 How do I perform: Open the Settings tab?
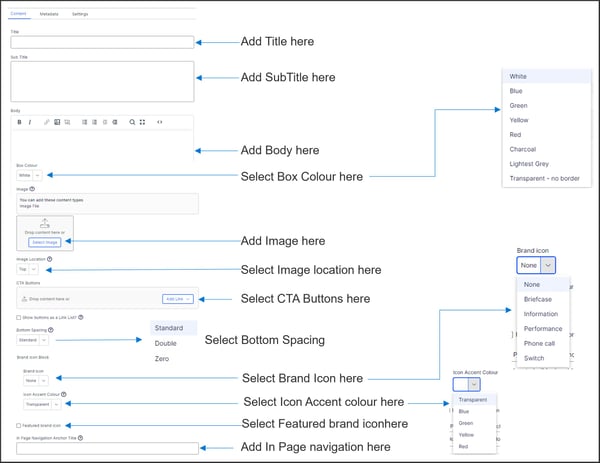click(x=80, y=15)
